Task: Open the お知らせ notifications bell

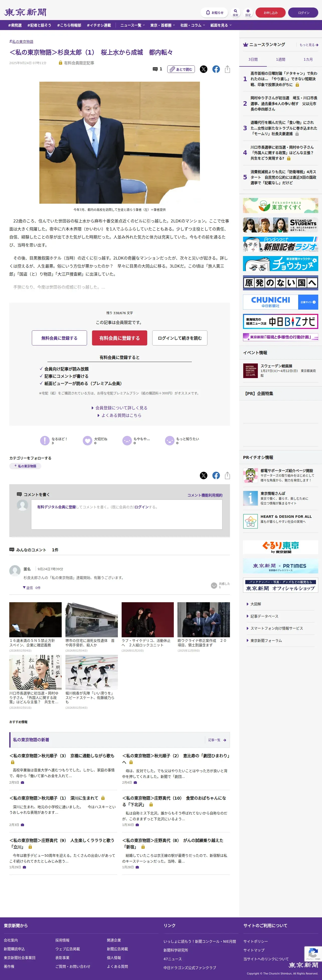Action: [x=214, y=13]
